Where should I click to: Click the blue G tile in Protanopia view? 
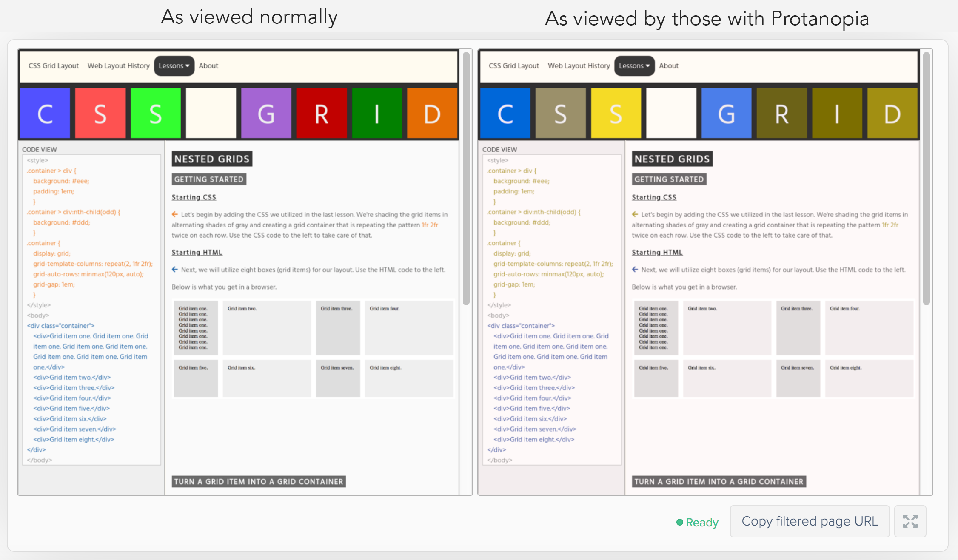[x=726, y=113]
